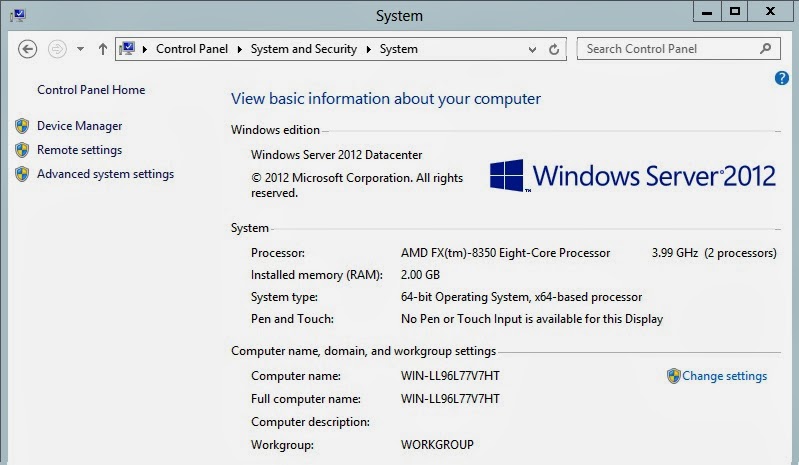The height and width of the screenshot is (465, 799).
Task: Select System breadcrumb in address bar
Action: click(398, 49)
